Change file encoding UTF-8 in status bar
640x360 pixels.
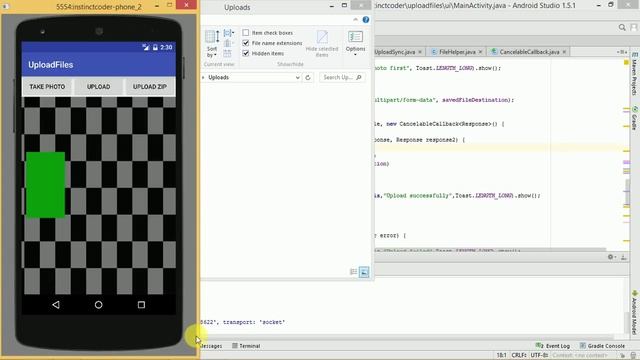coord(539,355)
